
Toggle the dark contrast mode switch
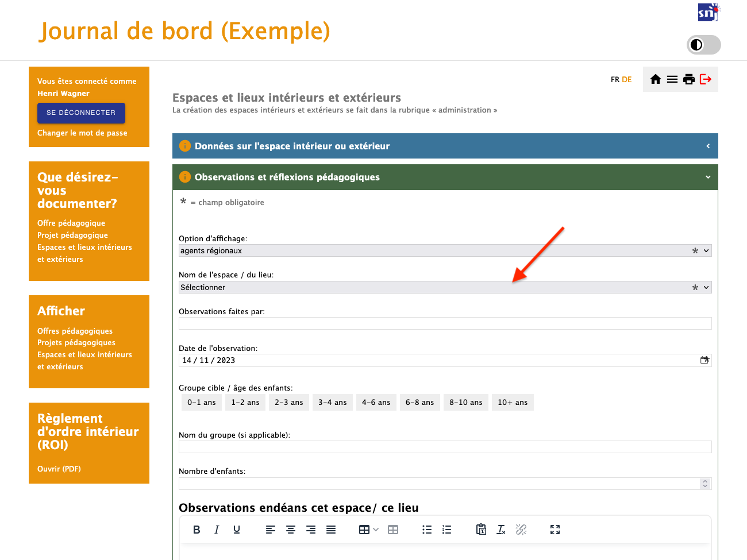click(x=704, y=45)
